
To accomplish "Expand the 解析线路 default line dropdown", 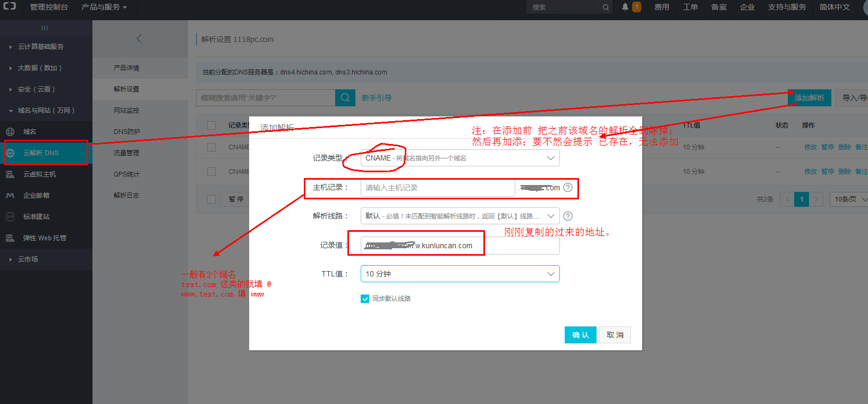I will 459,216.
